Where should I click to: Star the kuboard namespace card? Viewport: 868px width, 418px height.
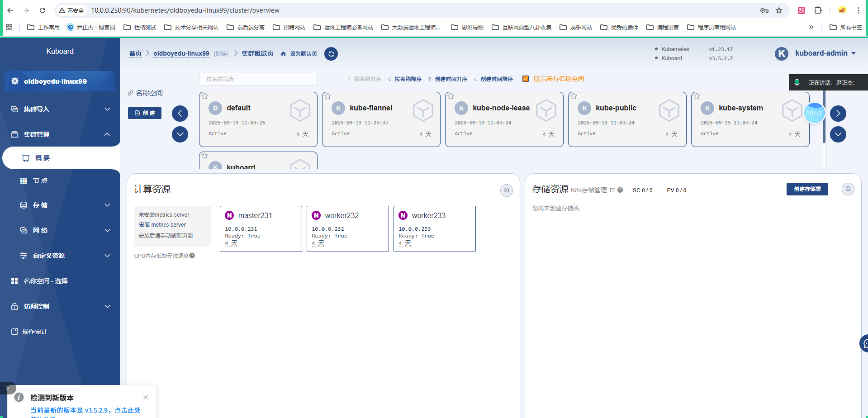[205, 156]
